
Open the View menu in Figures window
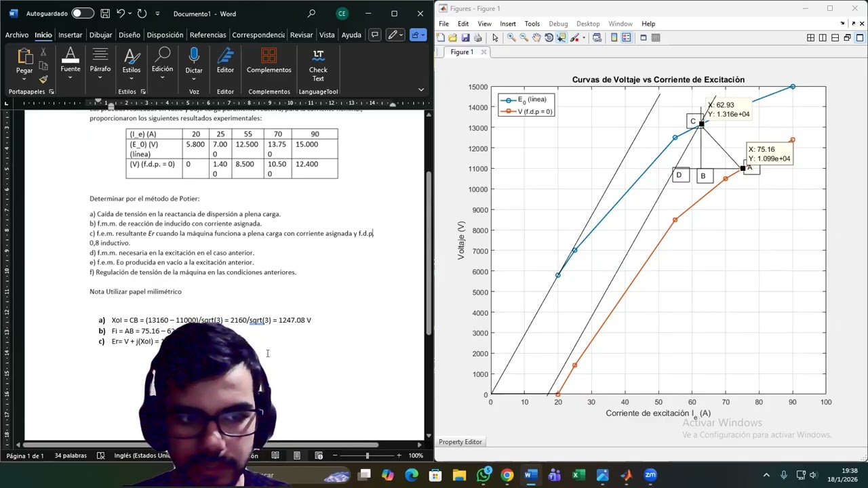[x=485, y=24]
